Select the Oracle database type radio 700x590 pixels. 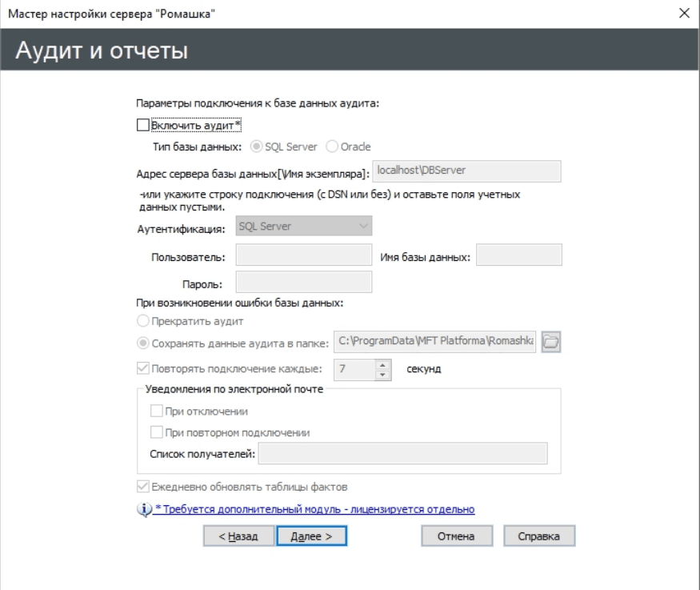332,146
